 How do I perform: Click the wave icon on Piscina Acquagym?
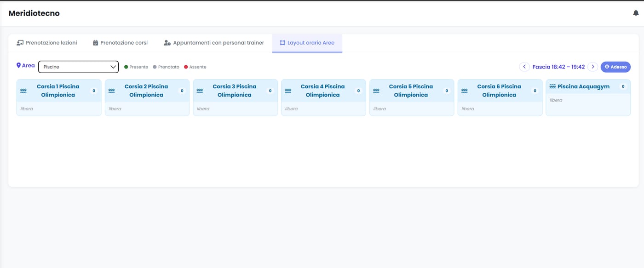click(x=552, y=86)
